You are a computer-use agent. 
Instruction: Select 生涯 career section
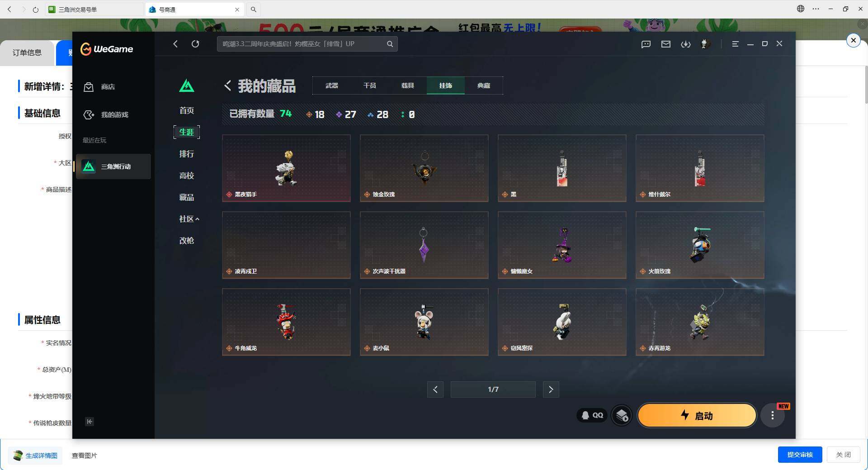pos(187,132)
